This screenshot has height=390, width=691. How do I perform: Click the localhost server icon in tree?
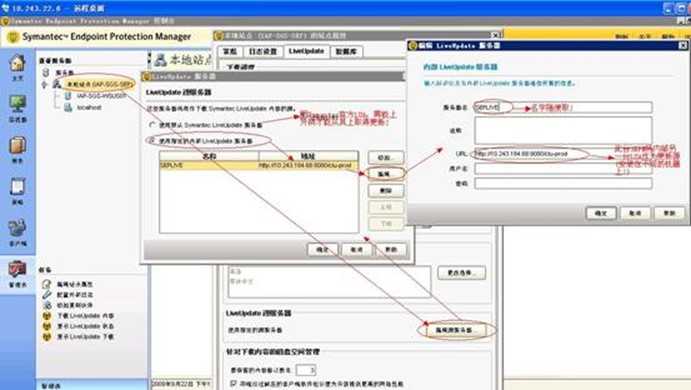click(x=68, y=107)
